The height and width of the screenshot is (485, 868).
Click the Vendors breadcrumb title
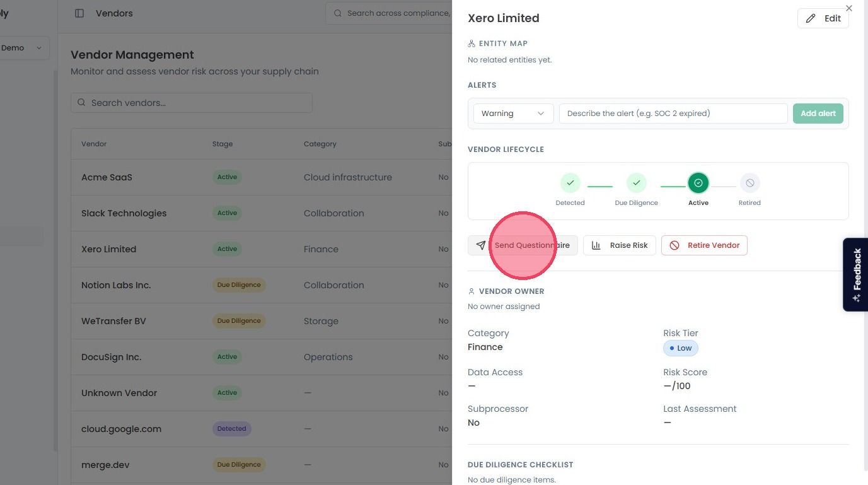coord(114,13)
